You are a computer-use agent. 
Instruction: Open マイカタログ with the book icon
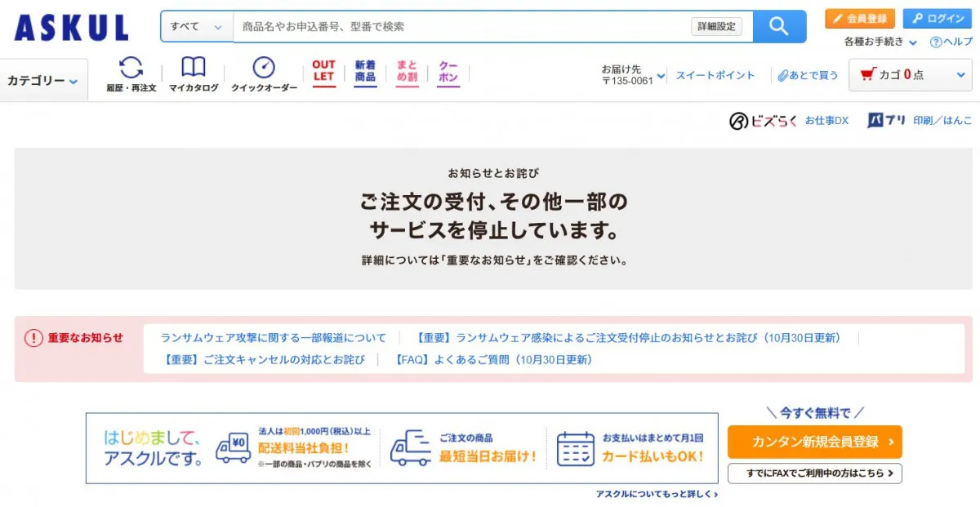pos(194,73)
